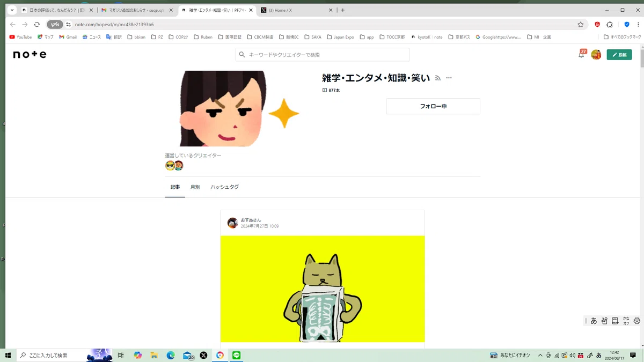Click the address bar URL note.com/hopesd

pos(114,25)
